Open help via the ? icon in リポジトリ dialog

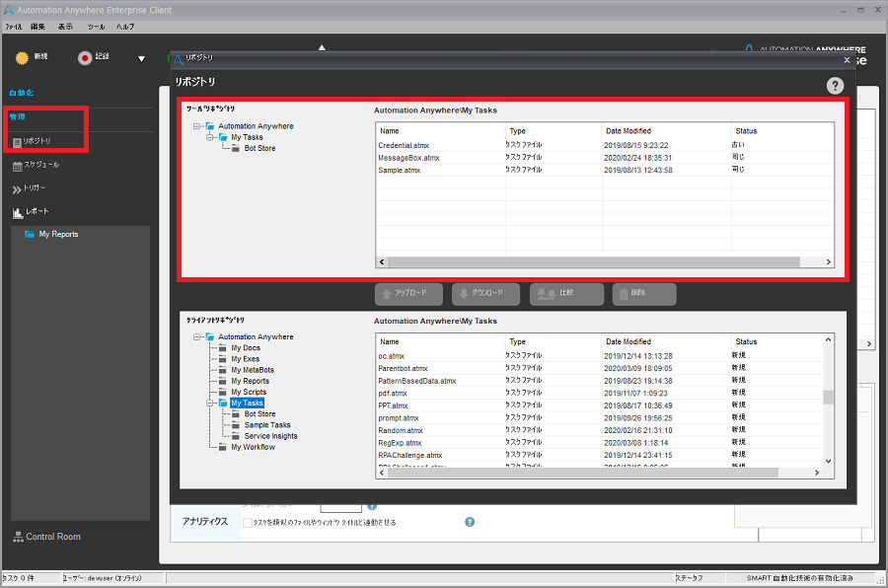pos(835,85)
